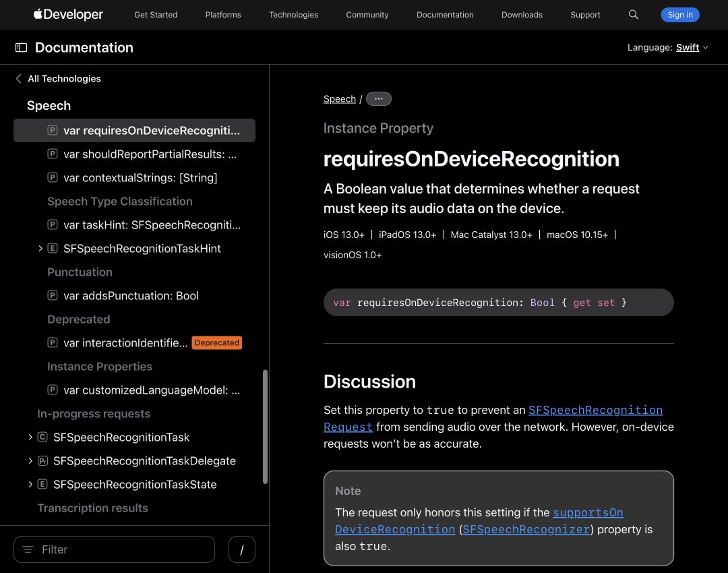
Task: Click P icon beside taskHint
Action: point(53,224)
